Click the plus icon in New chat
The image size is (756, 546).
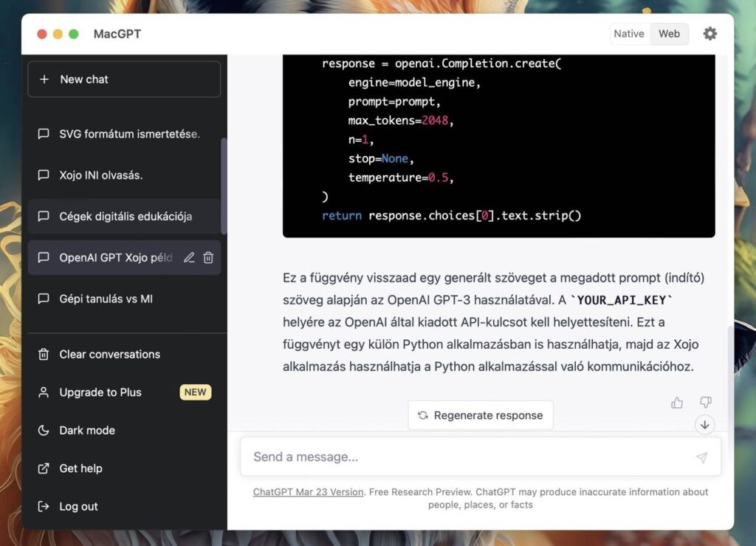coord(44,79)
